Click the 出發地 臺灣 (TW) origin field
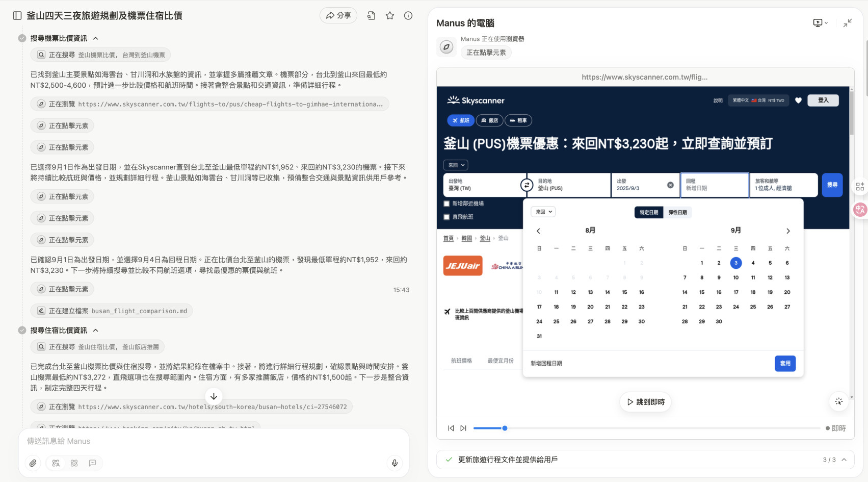This screenshot has height=482, width=868. tap(482, 185)
